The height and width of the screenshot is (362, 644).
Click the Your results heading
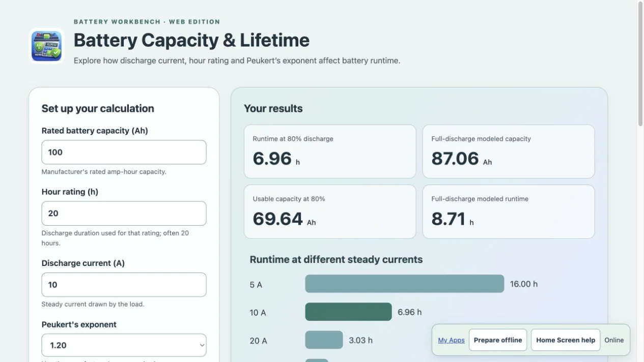click(273, 108)
